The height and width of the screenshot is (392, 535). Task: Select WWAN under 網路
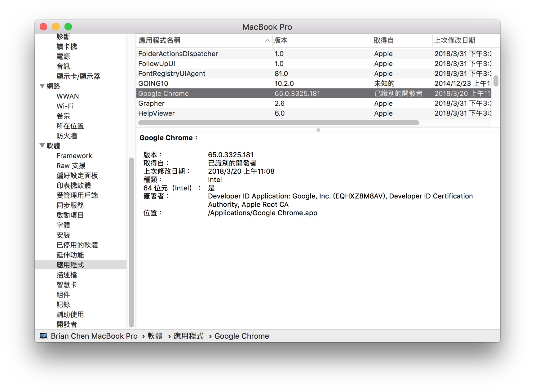click(x=68, y=96)
